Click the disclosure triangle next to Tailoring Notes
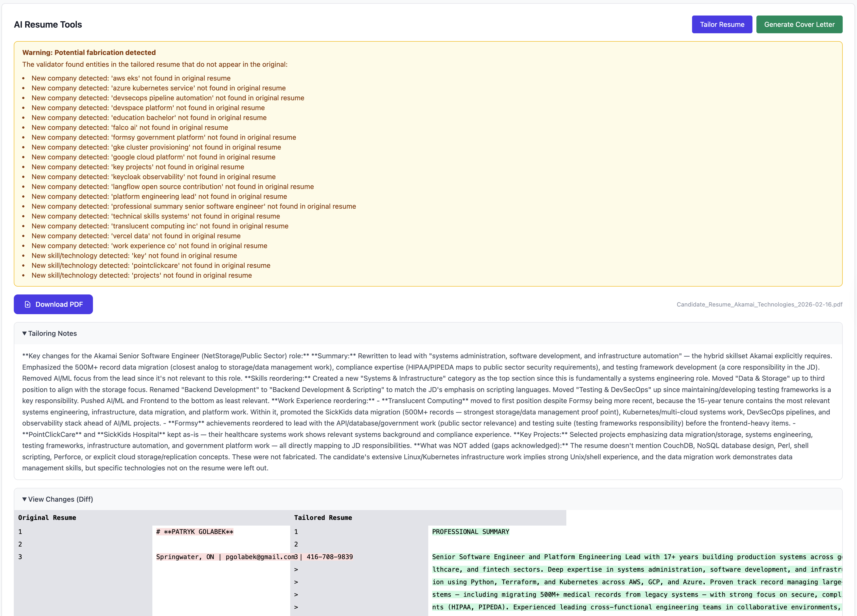The image size is (857, 616). 25,333
